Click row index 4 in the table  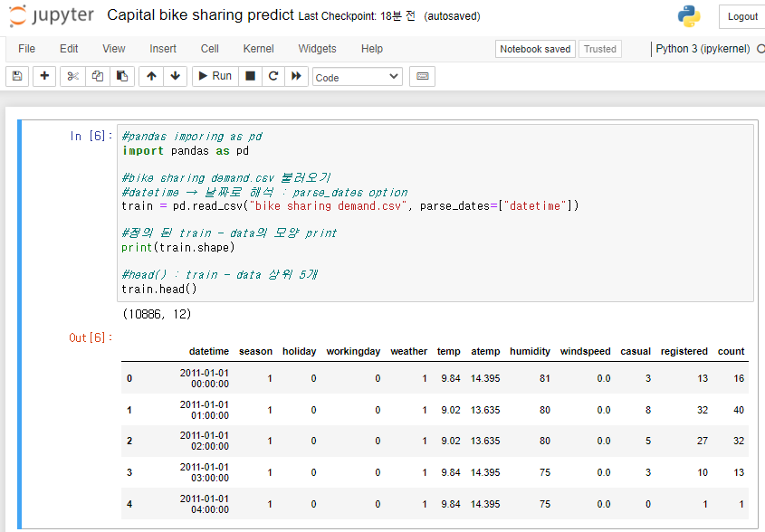(129, 504)
